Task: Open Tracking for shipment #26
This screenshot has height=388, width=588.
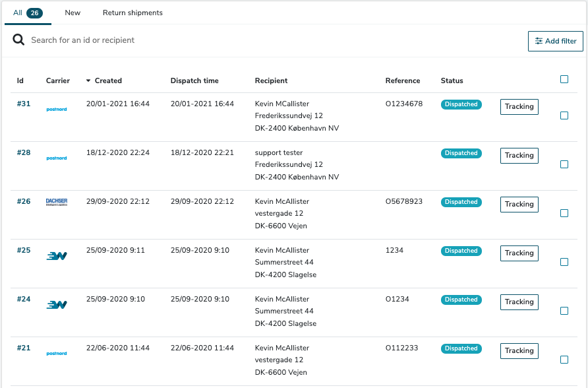Action: (x=519, y=204)
